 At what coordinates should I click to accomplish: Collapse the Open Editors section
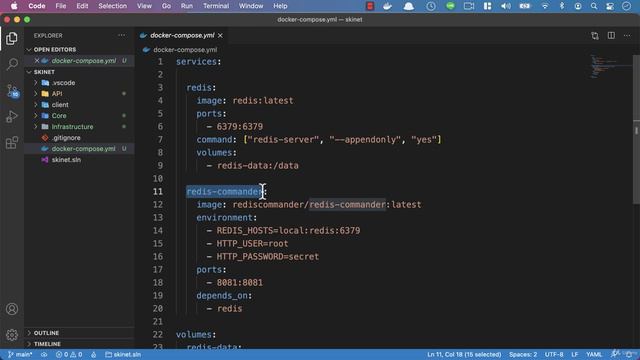click(55, 49)
